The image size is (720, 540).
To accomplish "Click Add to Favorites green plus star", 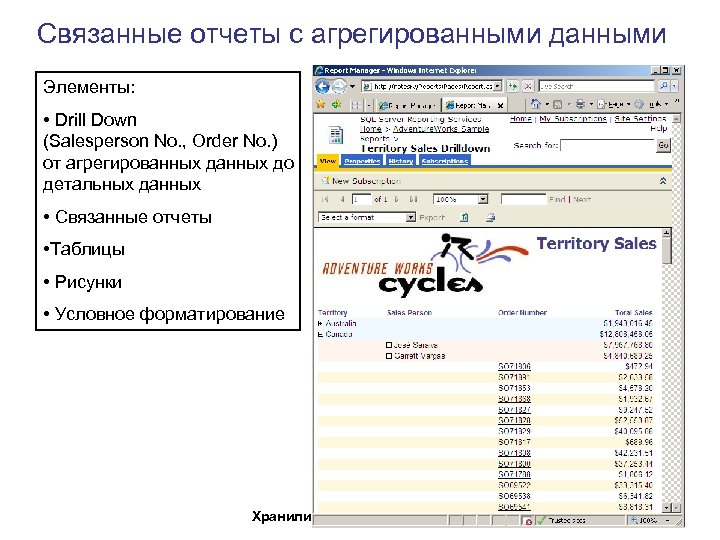I will pyautogui.click(x=337, y=105).
